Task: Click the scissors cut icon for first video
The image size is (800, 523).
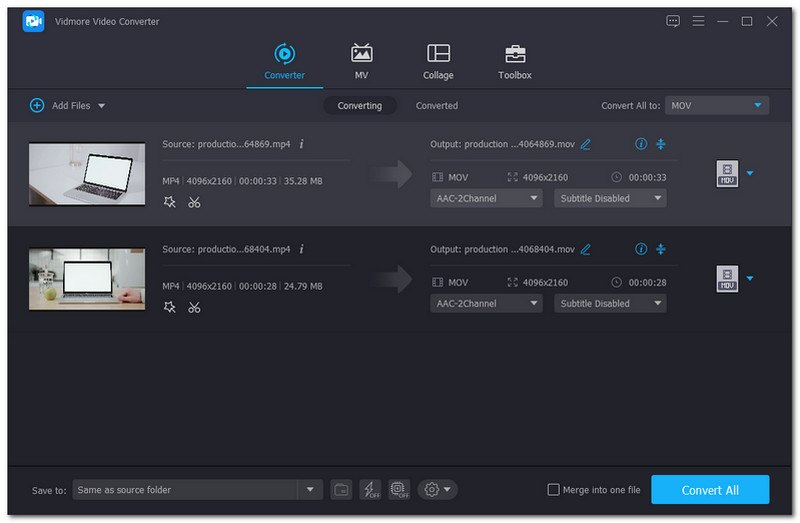Action: tap(194, 202)
